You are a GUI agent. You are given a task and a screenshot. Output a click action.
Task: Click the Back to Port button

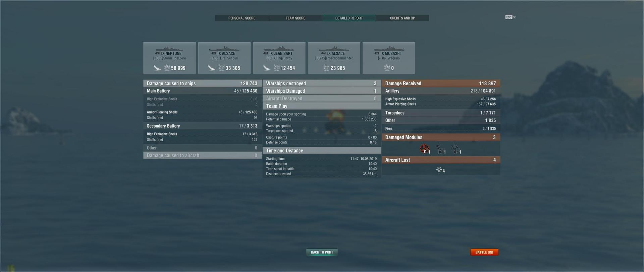point(322,252)
